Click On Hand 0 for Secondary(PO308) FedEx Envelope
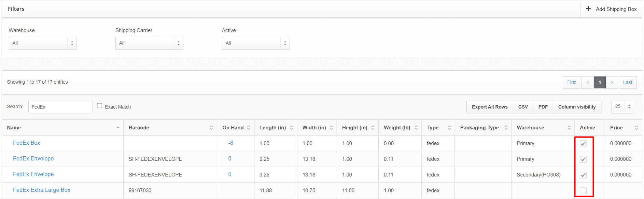This screenshot has width=644, height=199. tap(230, 174)
